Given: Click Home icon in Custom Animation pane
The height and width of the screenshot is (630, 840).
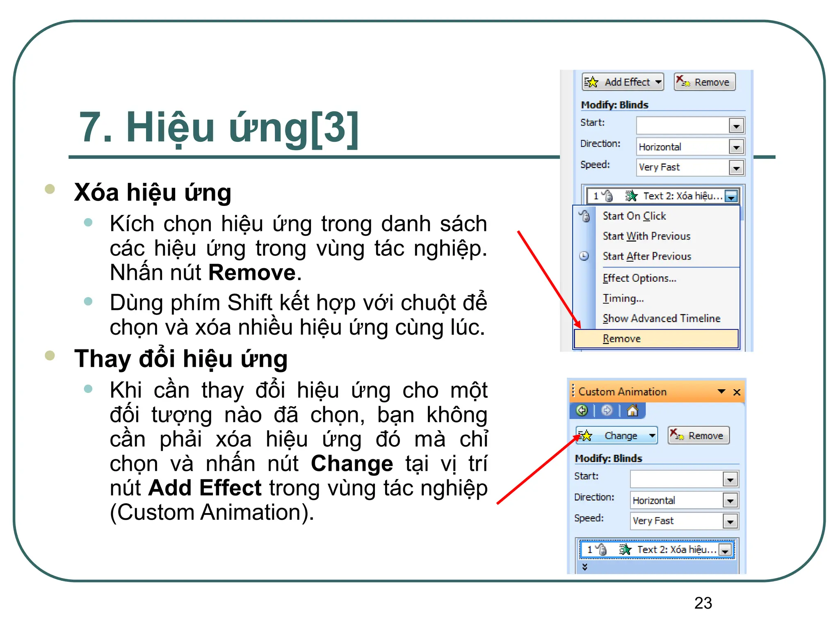Looking at the screenshot, I should click(x=632, y=410).
